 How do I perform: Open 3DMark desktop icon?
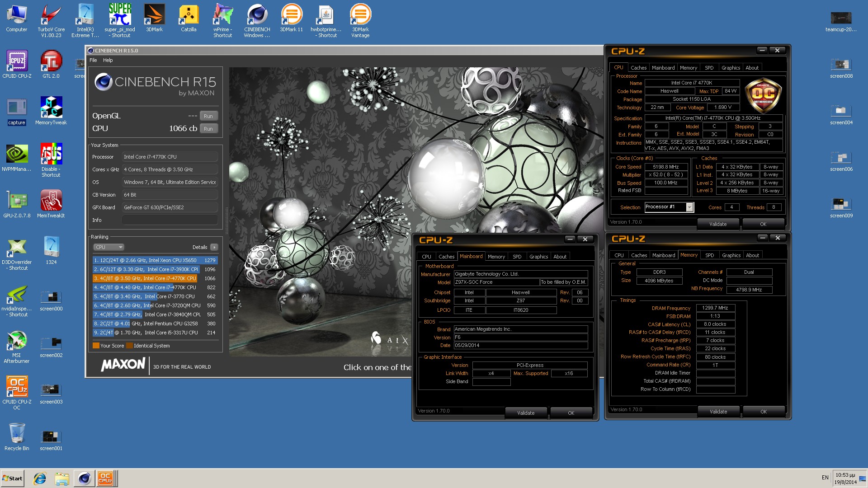(x=154, y=18)
